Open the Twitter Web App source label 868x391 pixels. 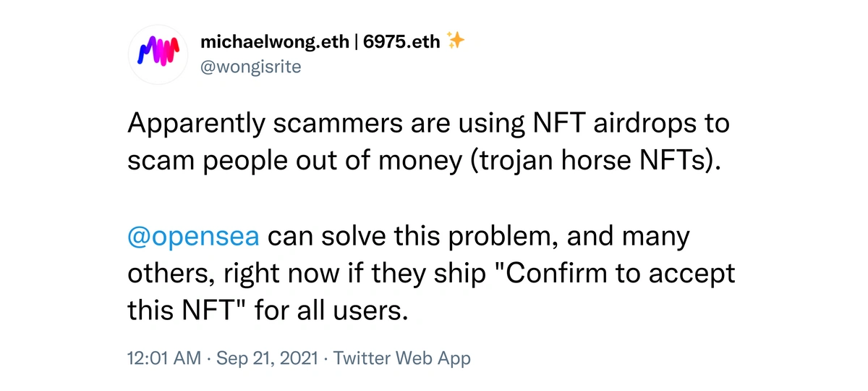tap(401, 358)
